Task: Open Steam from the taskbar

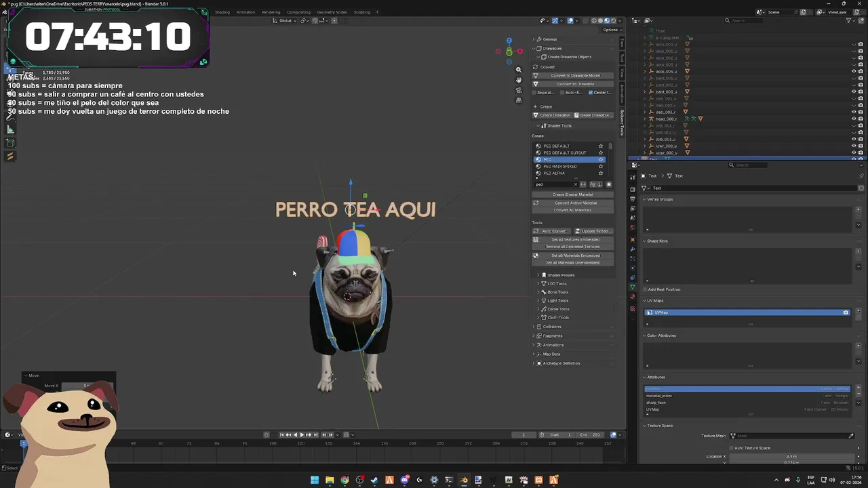Action: click(374, 480)
